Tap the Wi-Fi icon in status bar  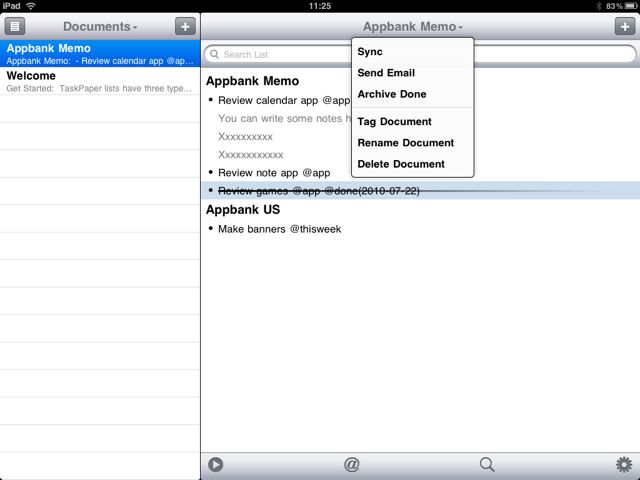coord(31,6)
